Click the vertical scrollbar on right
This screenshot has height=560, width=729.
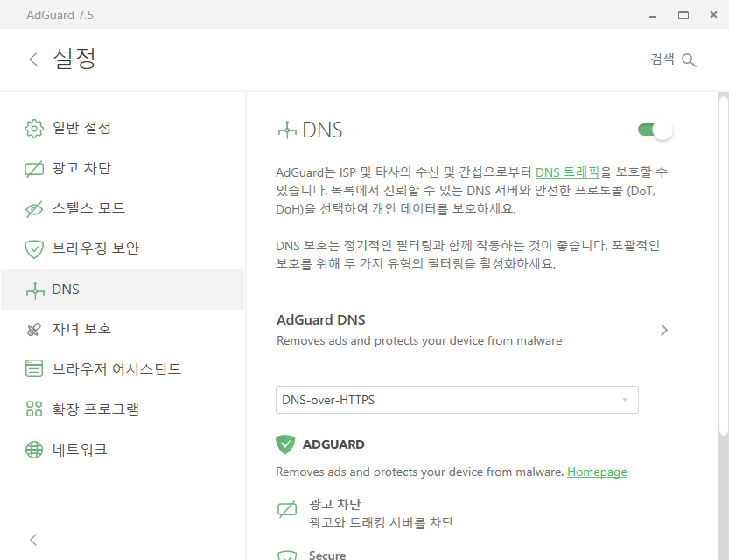[x=724, y=265]
